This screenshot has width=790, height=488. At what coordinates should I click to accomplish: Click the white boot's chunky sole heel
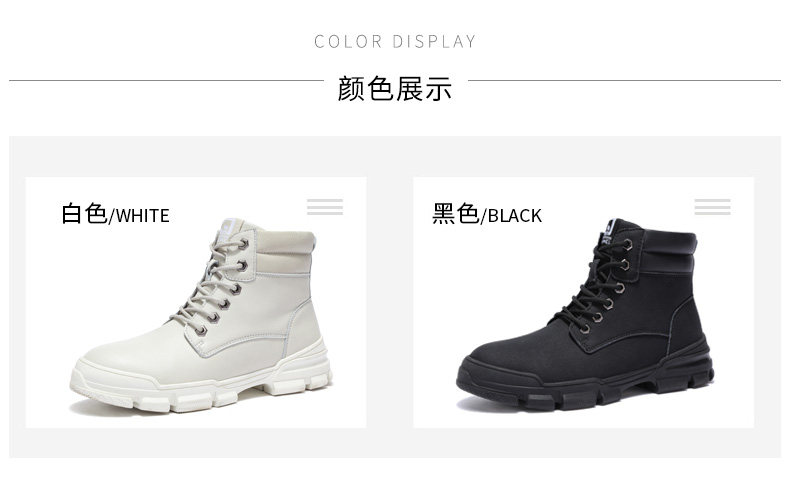click(x=300, y=374)
